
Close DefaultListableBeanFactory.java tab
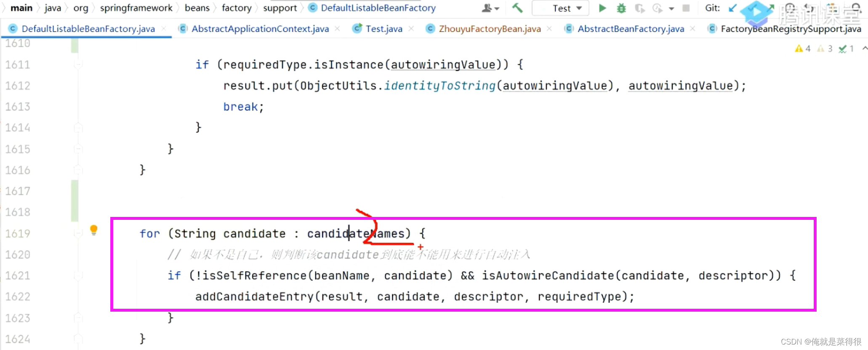pos(164,29)
